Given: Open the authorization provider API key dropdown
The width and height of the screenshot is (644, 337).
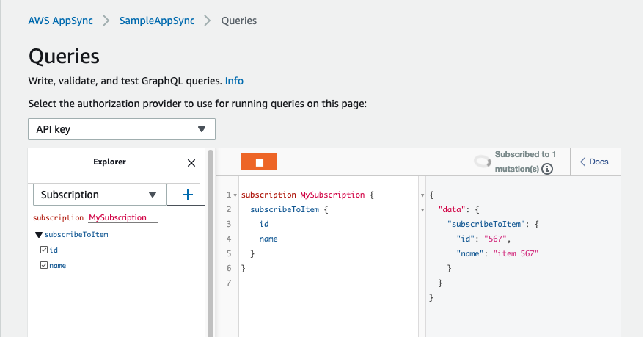Looking at the screenshot, I should (122, 129).
